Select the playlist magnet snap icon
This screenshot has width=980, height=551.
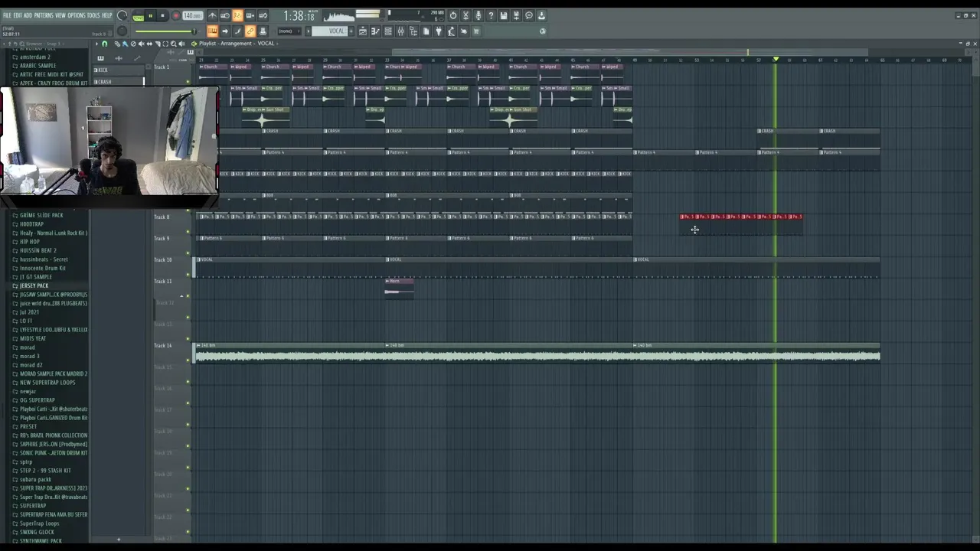click(105, 44)
